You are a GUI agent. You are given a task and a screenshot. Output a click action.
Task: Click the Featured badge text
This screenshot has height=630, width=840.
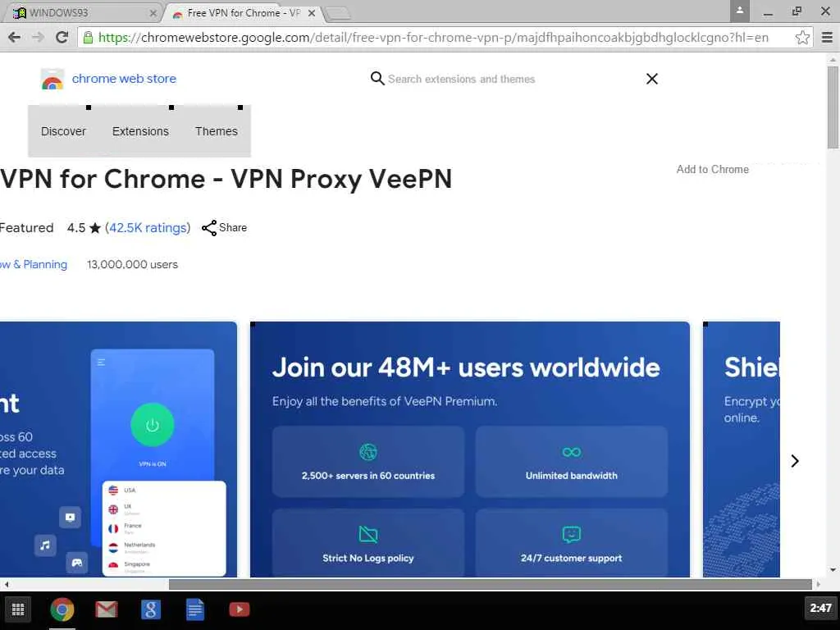(x=27, y=228)
